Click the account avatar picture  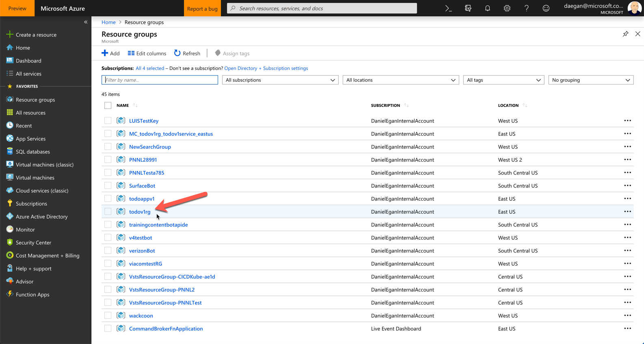coord(634,8)
